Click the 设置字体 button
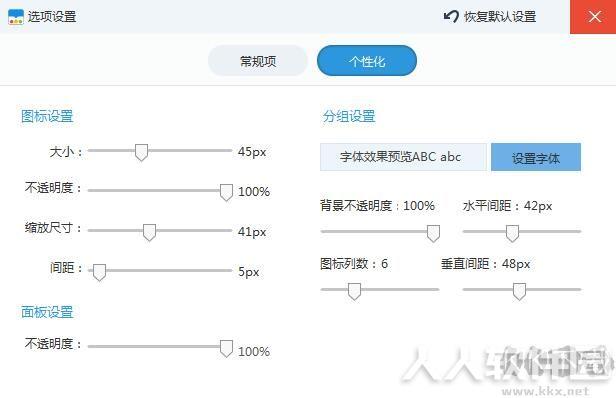The height and width of the screenshot is (398, 616). coord(536,157)
